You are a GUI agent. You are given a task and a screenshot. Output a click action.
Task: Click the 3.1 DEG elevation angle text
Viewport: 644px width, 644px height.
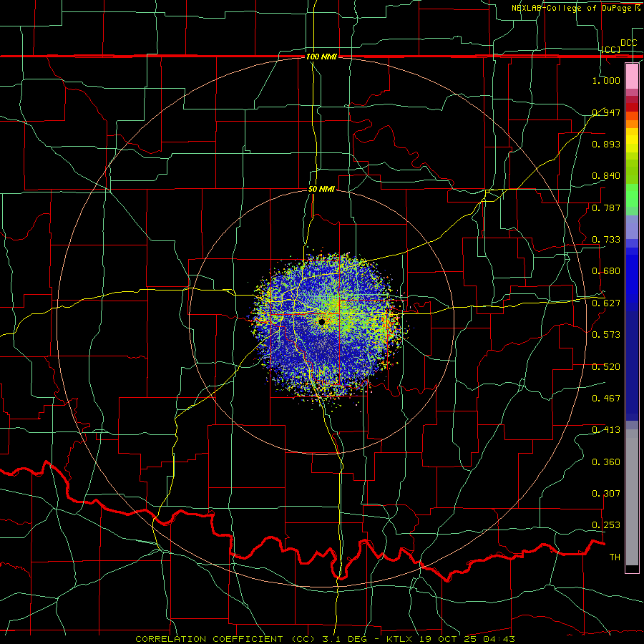point(344,639)
